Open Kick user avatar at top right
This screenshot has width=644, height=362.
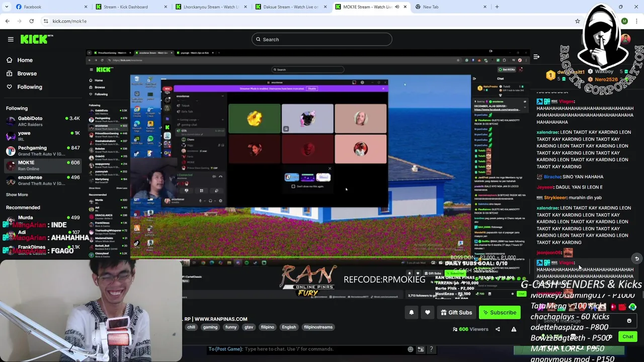625,39
